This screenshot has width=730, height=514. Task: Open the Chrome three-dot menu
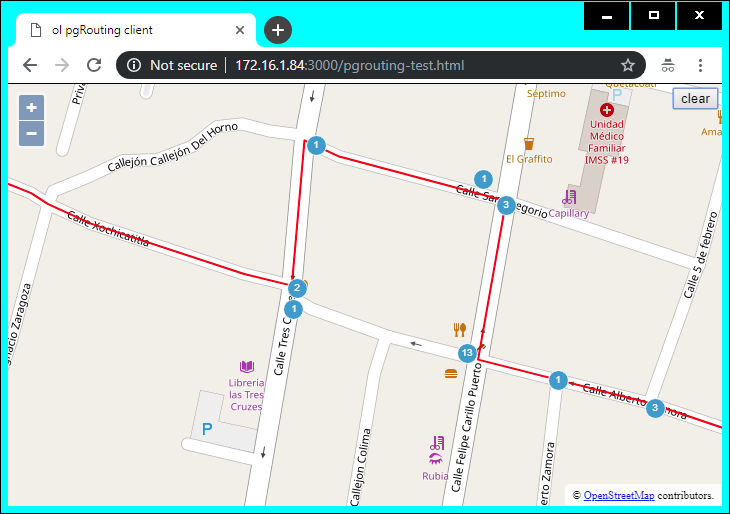click(700, 65)
